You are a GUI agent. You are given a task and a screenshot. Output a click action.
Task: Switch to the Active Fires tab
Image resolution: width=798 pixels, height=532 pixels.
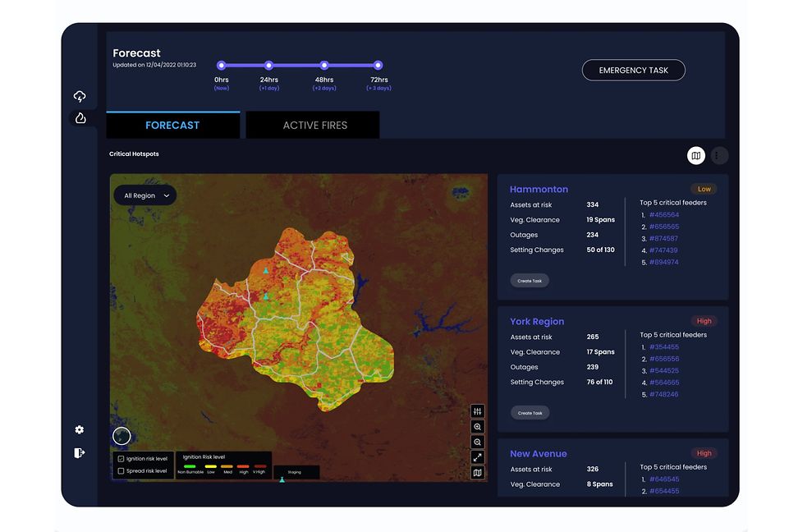tap(314, 126)
